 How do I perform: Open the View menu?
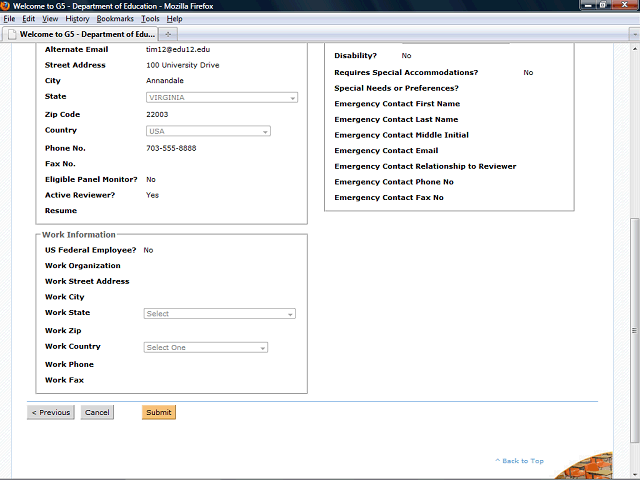[50, 19]
